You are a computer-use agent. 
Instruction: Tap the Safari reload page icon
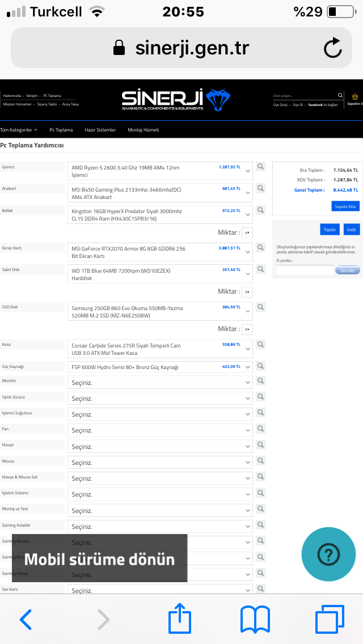pos(332,48)
